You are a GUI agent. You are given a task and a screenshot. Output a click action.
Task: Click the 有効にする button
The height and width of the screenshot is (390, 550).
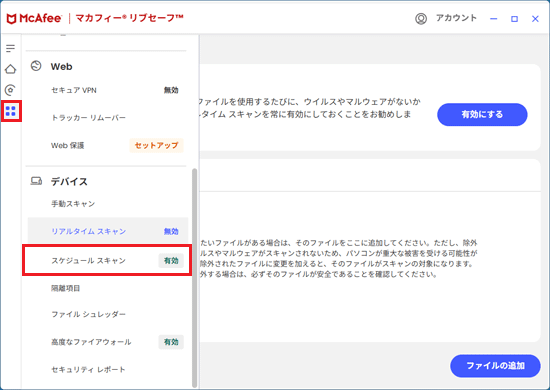tap(482, 114)
